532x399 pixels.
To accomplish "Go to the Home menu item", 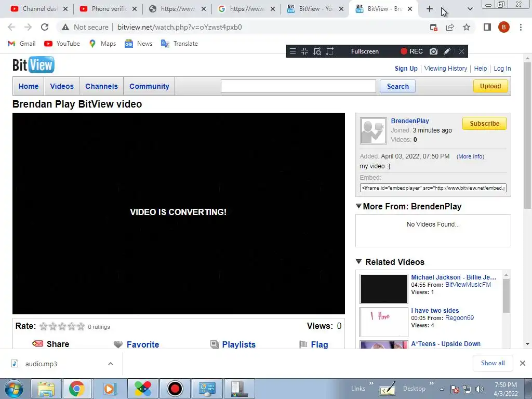I will click(x=29, y=86).
